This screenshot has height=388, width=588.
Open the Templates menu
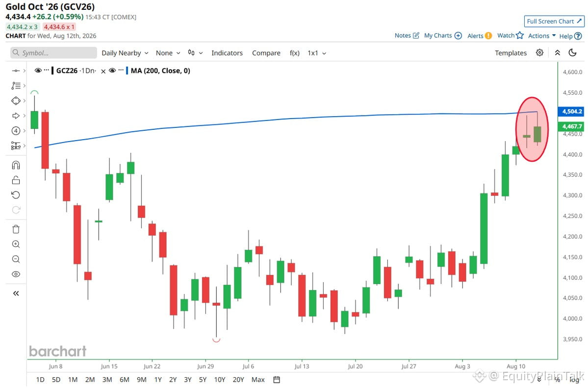pos(511,53)
